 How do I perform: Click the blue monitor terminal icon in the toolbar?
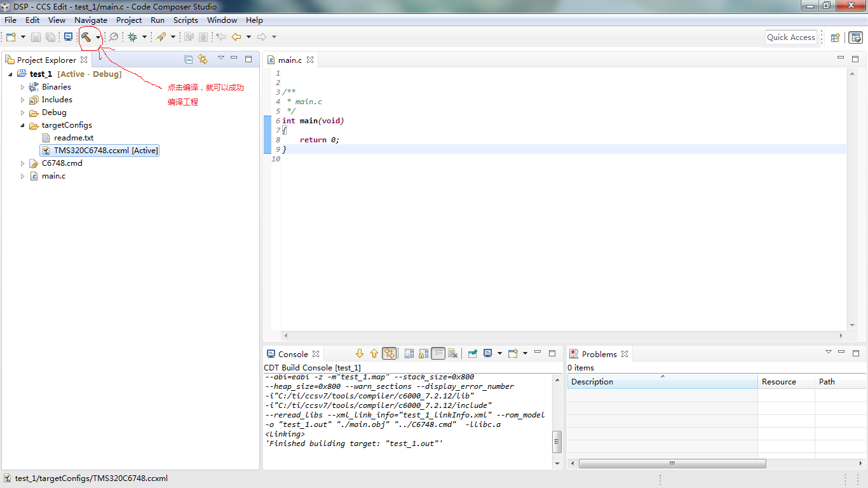[68, 37]
